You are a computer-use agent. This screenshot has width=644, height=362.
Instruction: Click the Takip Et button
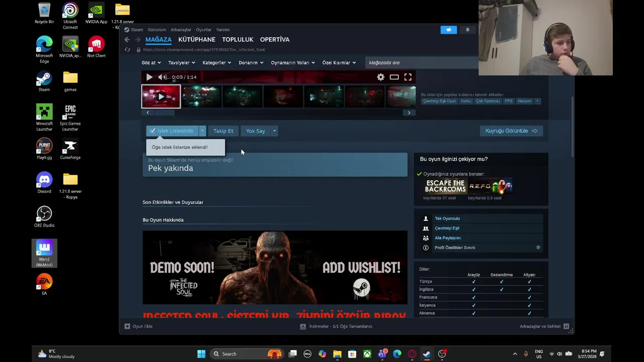(x=223, y=131)
